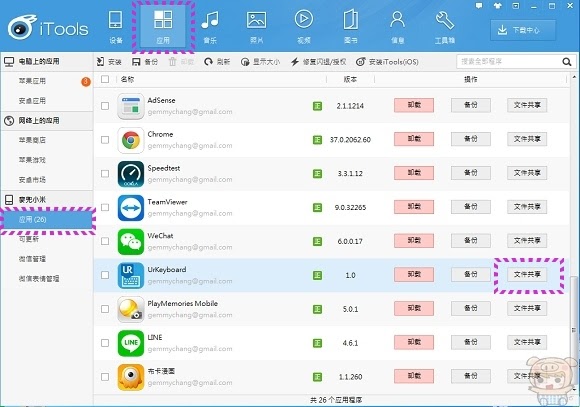Collapse the 网络上的应用 sidebar group
The image size is (580, 407).
[x=47, y=121]
